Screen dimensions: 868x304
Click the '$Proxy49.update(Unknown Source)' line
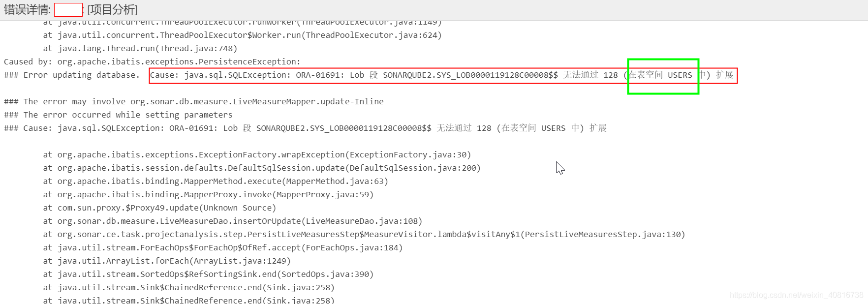pos(159,208)
